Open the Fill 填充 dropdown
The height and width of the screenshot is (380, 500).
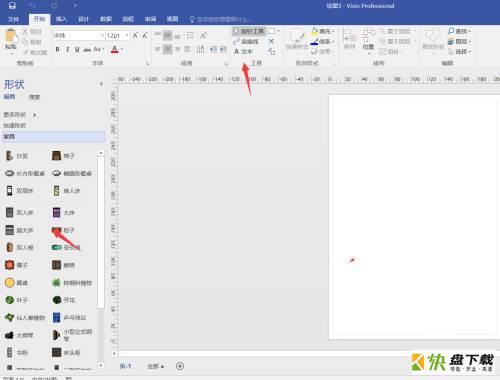point(323,31)
